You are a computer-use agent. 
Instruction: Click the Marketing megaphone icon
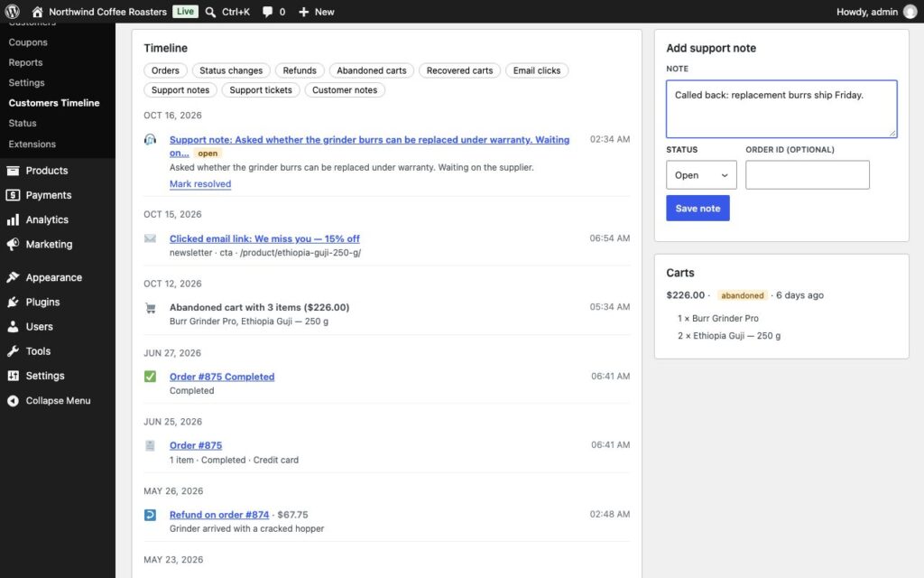pyautogui.click(x=13, y=244)
